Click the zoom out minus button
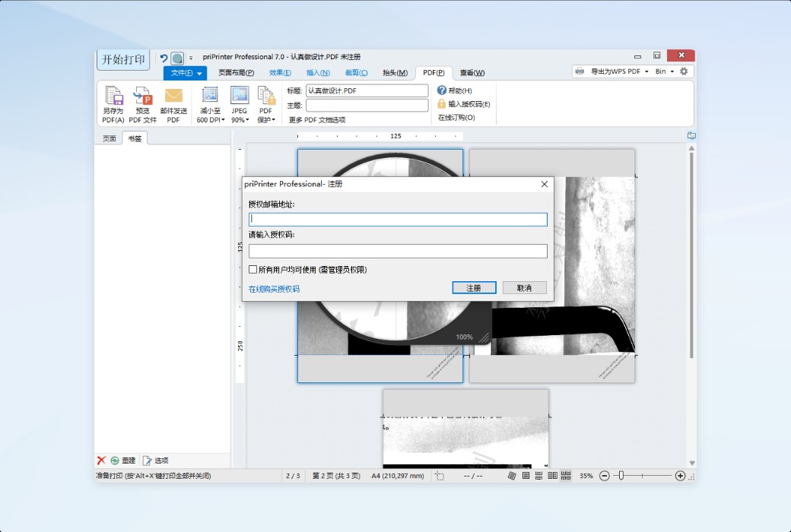Screen dimensions: 791x532 click(605, 476)
